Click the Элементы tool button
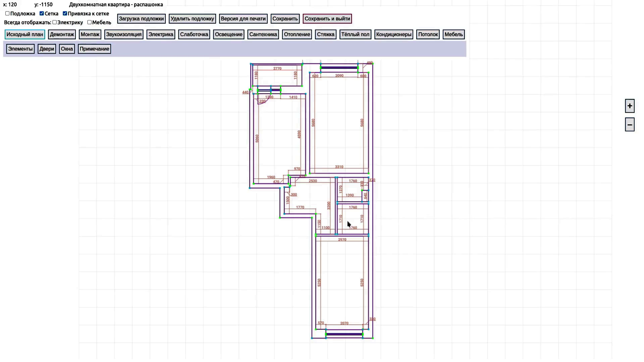This screenshot has height=362, width=644. (x=20, y=49)
